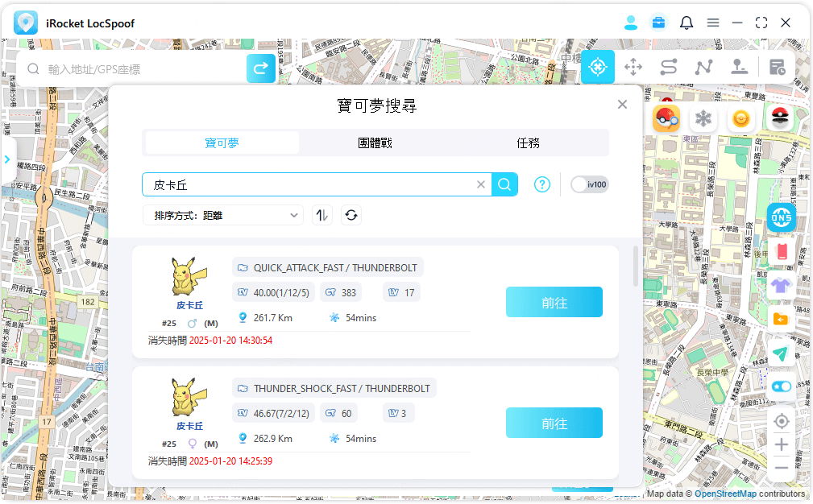Viewport: 813px width, 504px height.
Task: Select the teleport mode target icon
Action: click(597, 67)
